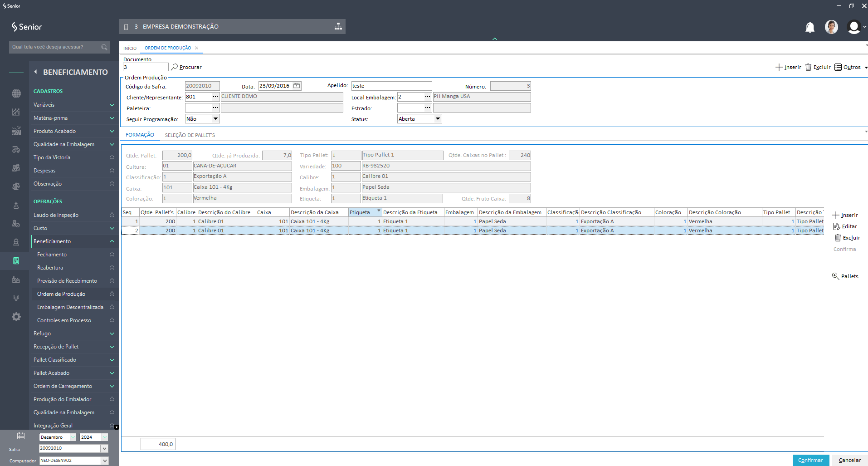Click the Pallets zoom icon
Viewport: 868px width, 466px height.
click(x=835, y=276)
